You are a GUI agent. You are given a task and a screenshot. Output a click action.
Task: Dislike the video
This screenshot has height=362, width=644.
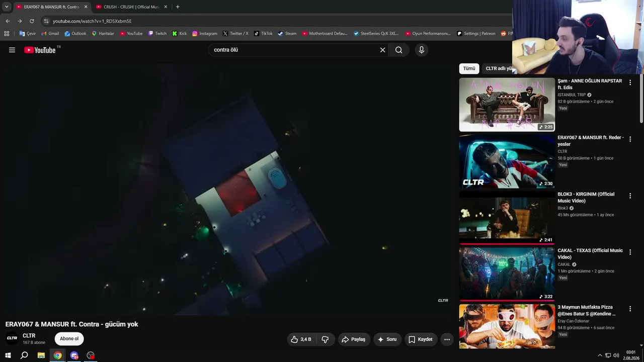tap(325, 339)
